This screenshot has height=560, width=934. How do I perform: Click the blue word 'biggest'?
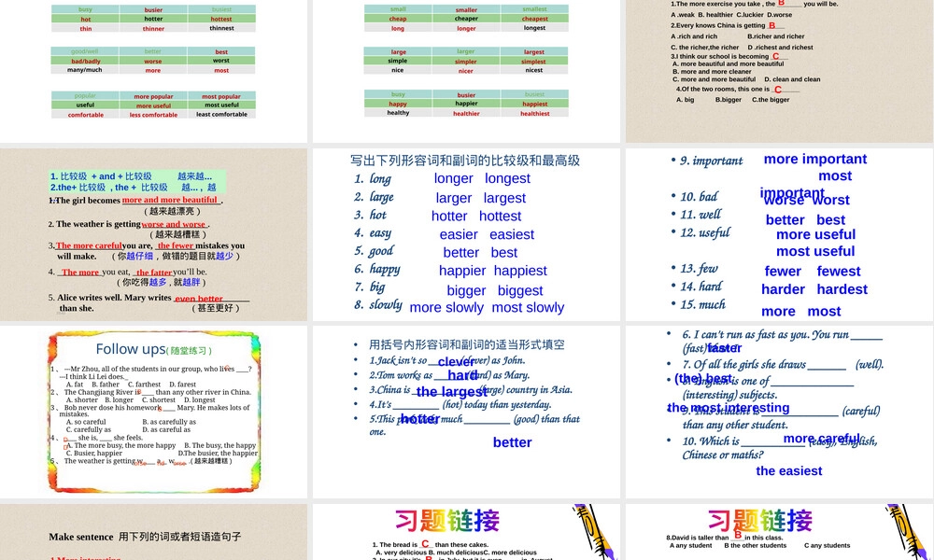click(520, 290)
